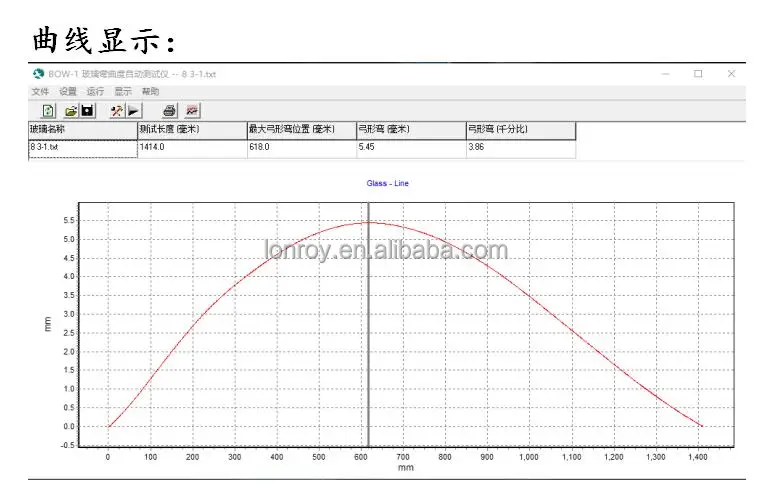This screenshot has height=502, width=772.
Task: Close the BOW-1 window
Action: point(731,74)
